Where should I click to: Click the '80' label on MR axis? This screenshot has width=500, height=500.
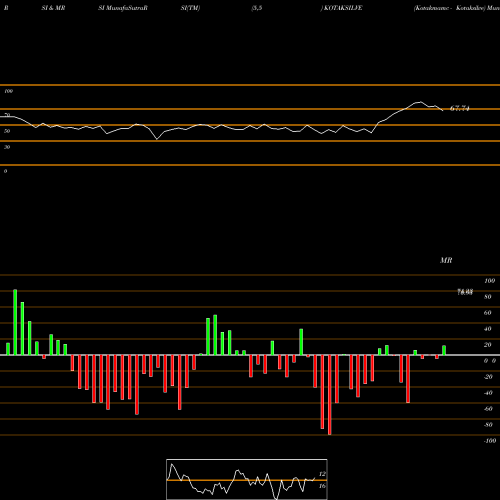[488, 297]
